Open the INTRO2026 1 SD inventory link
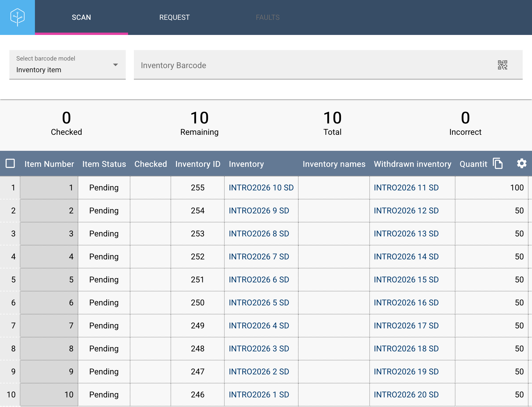Screen dimensions: 532x407 [x=259, y=395]
